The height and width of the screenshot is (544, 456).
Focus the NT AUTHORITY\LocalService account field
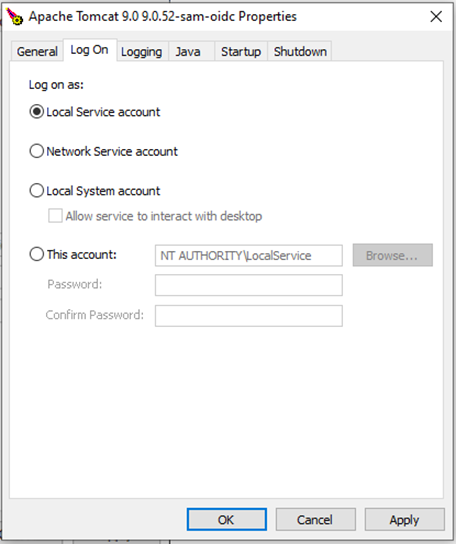[x=249, y=256]
